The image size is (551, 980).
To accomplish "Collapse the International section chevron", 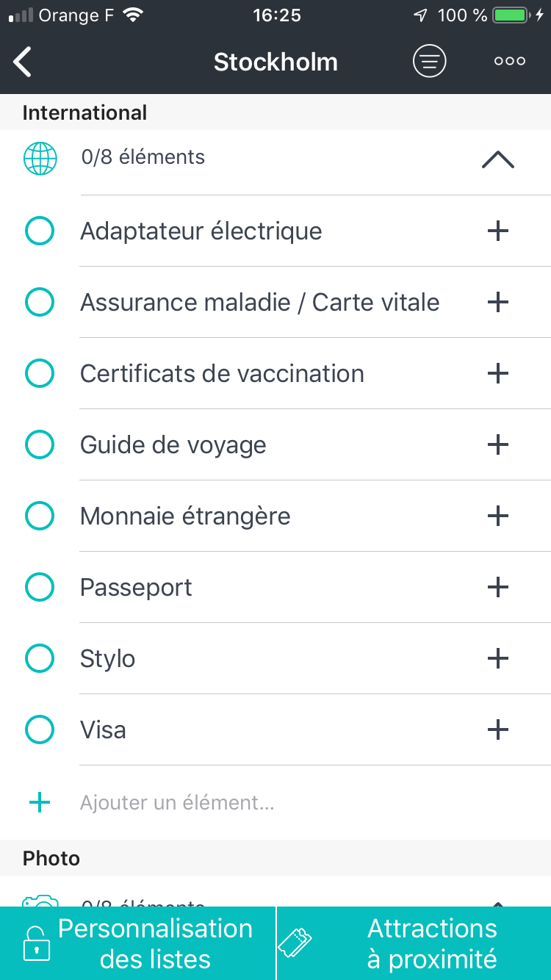I will (x=497, y=159).
